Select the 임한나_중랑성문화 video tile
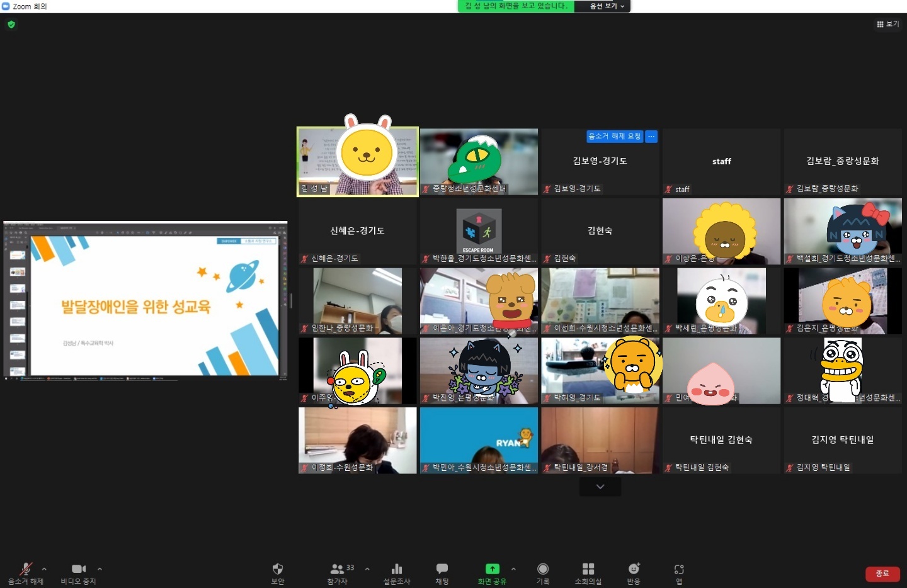This screenshot has width=907, height=588. click(358, 301)
